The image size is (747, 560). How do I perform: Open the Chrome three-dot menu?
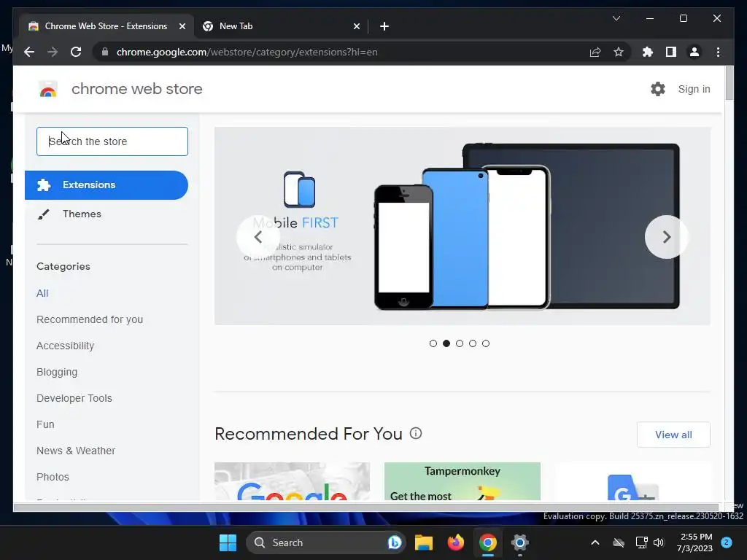[x=718, y=52]
